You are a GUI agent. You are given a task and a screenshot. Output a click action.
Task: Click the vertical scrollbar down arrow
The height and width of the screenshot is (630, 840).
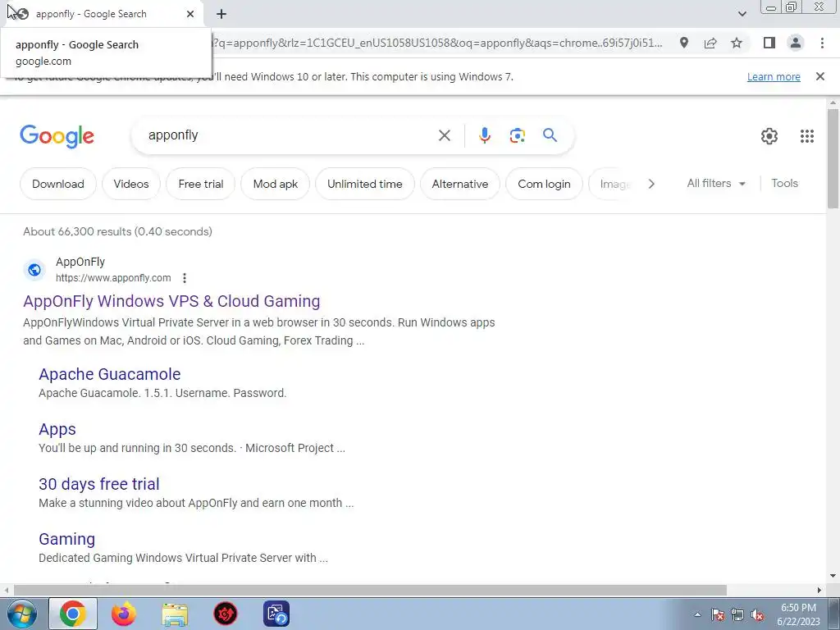(x=833, y=576)
